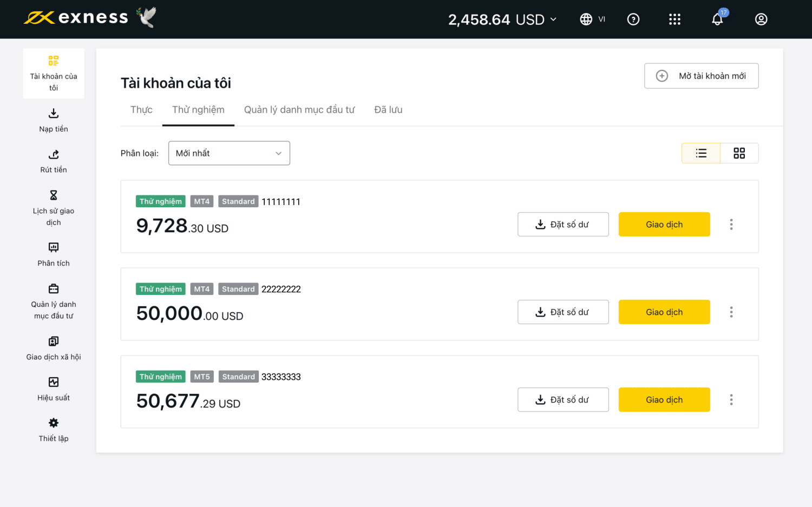Click Mở tài khoản mới button
Image resolution: width=812 pixels, height=507 pixels.
click(x=701, y=76)
